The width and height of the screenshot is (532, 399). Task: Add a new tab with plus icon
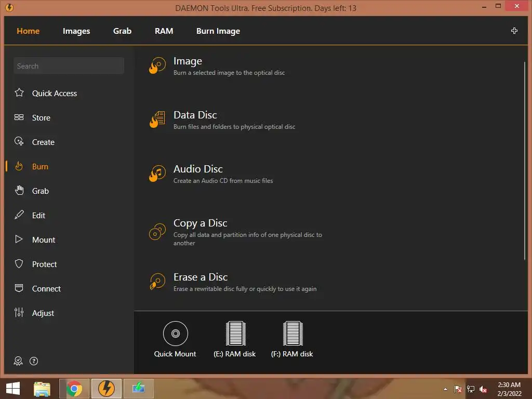(514, 31)
